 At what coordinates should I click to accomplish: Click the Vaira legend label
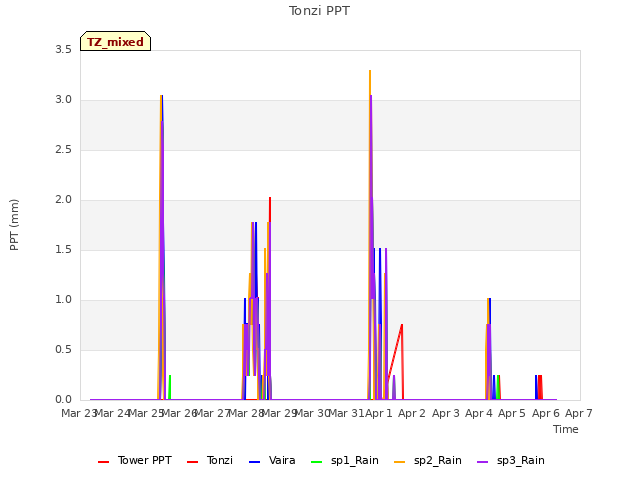tap(282, 460)
